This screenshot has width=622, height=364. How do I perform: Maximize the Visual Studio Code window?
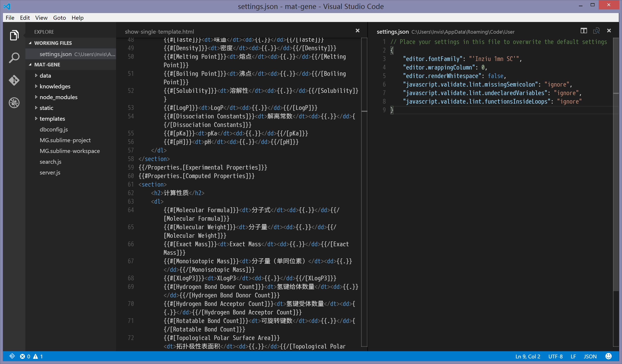coord(592,5)
